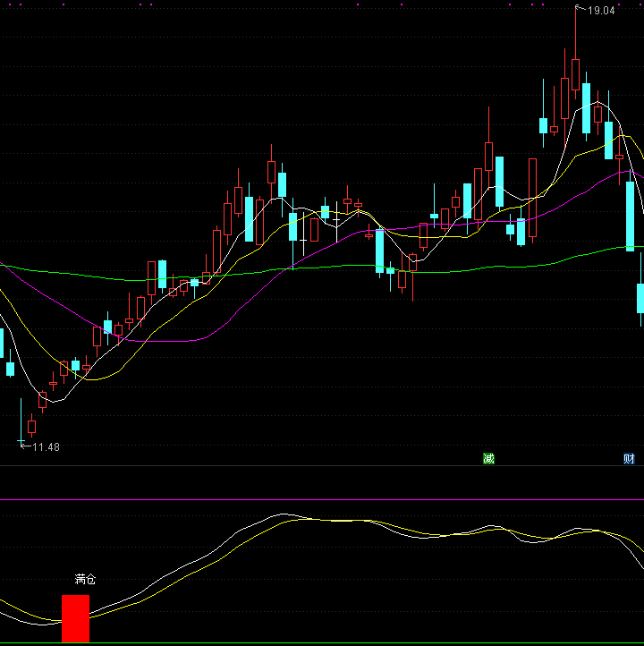Image resolution: width=644 pixels, height=646 pixels.
Task: Click the green 减 info marker
Action: [x=488, y=458]
